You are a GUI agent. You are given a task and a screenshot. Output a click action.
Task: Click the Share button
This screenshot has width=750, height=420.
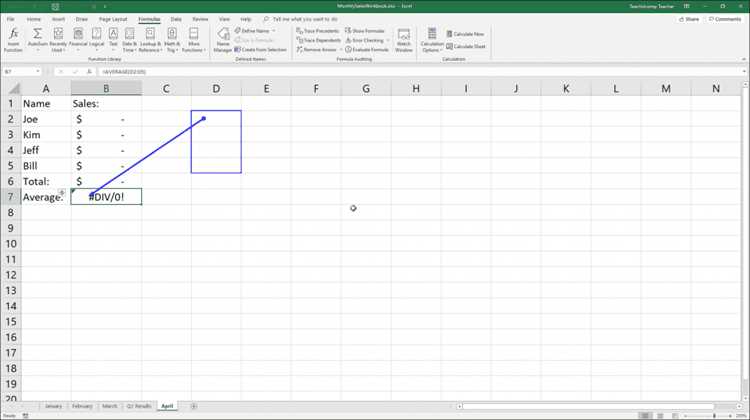[689, 19]
